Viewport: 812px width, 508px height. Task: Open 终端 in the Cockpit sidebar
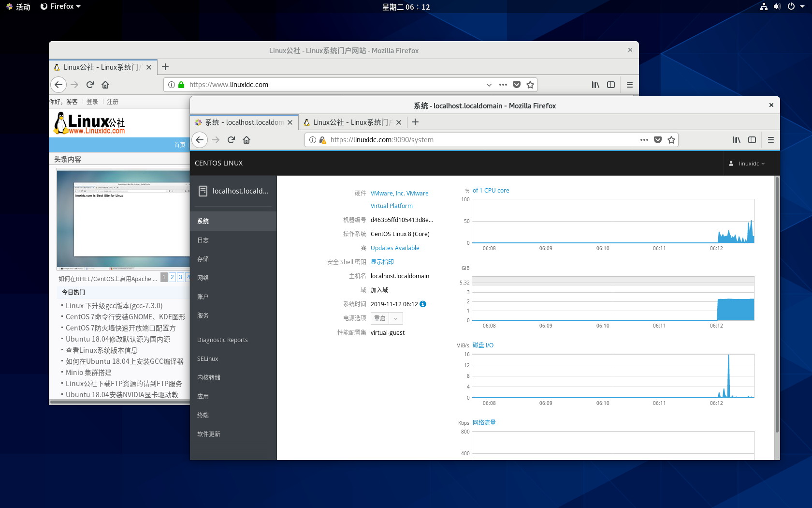(x=233, y=415)
